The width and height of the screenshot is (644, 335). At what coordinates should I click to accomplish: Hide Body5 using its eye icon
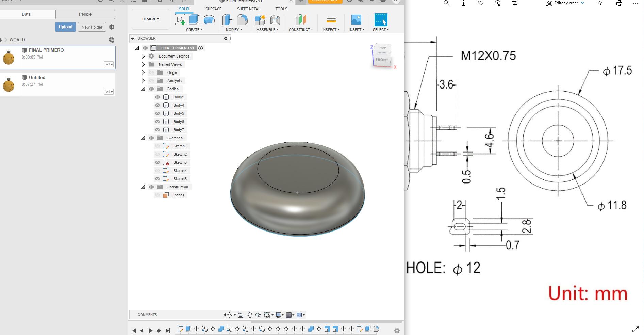click(x=158, y=113)
